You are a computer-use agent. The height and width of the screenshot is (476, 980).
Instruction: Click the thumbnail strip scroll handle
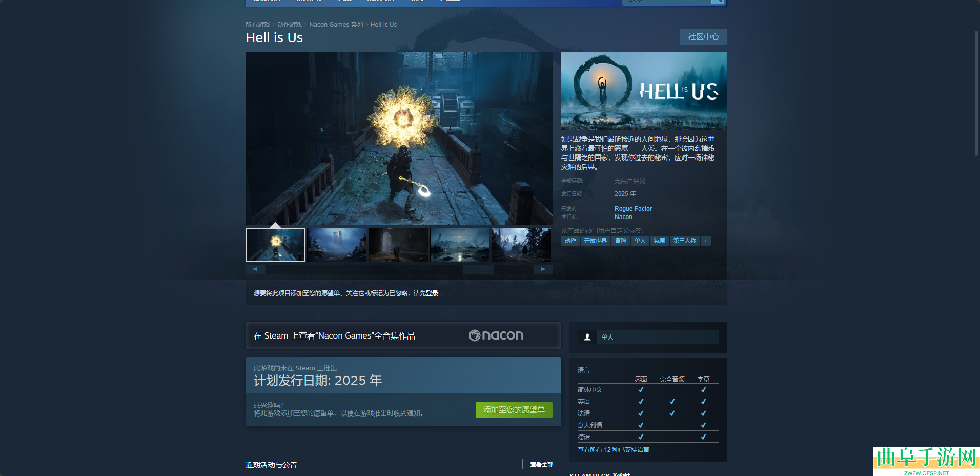[478, 269]
